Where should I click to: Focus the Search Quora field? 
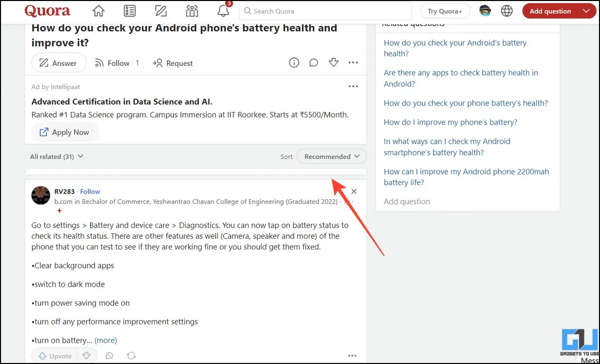click(325, 11)
